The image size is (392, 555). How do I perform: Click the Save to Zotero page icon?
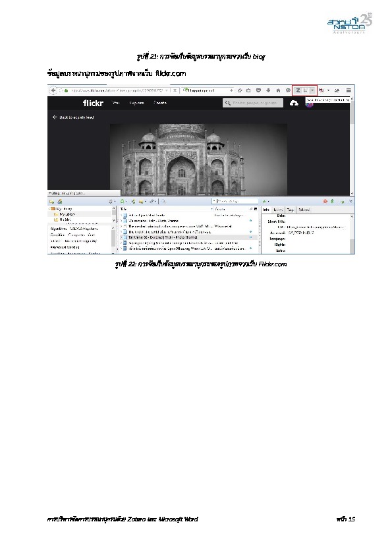(306, 90)
